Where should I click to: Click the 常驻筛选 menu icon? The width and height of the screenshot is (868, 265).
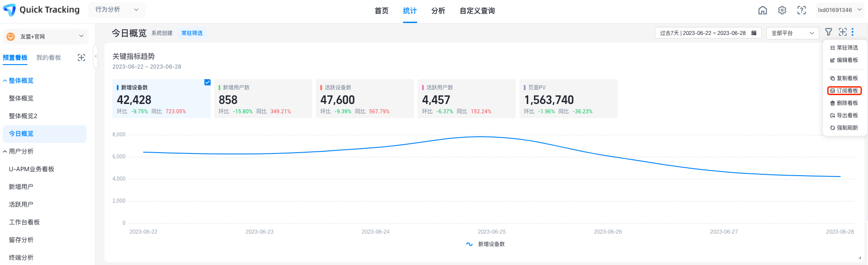pos(833,48)
